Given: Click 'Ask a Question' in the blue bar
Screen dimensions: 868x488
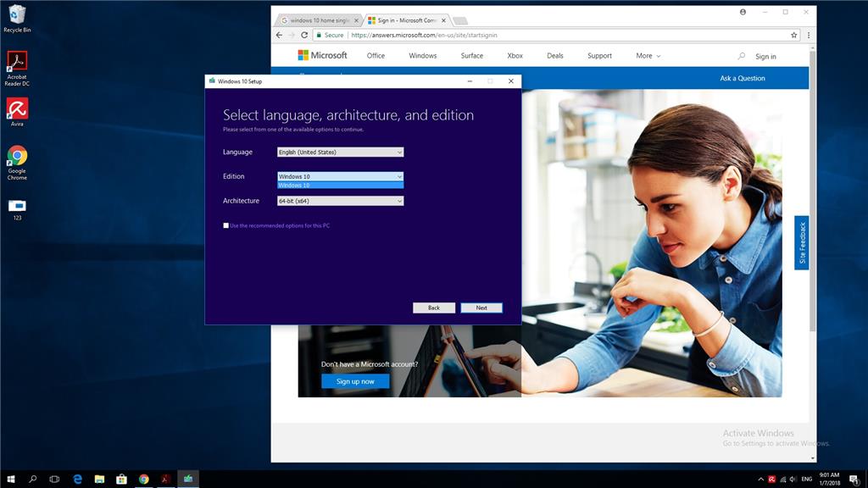Looking at the screenshot, I should [743, 78].
